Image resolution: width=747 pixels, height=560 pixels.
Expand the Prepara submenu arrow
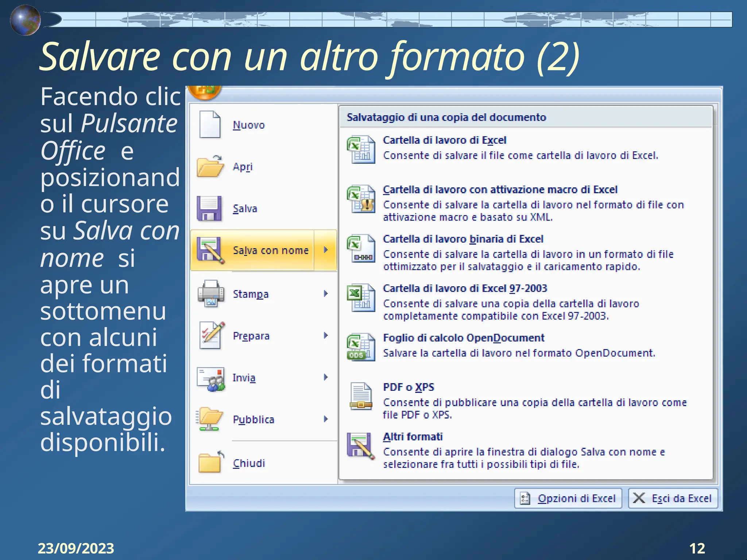326,335
